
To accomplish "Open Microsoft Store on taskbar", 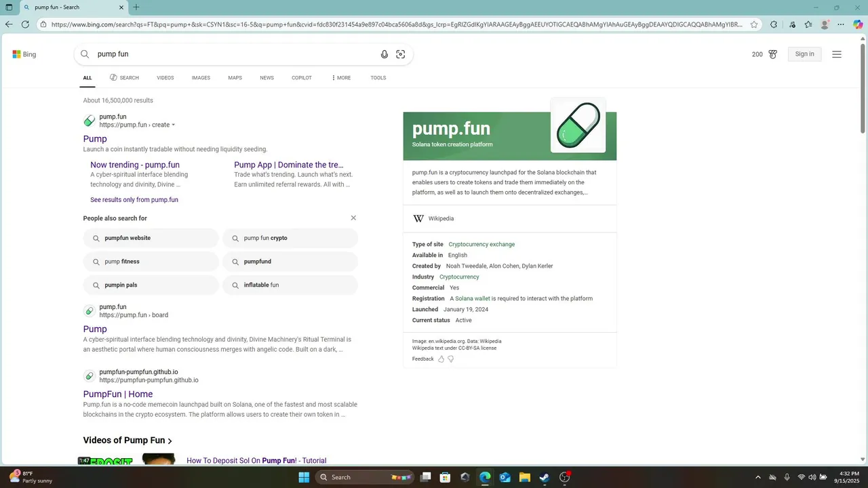I will pyautogui.click(x=445, y=477).
